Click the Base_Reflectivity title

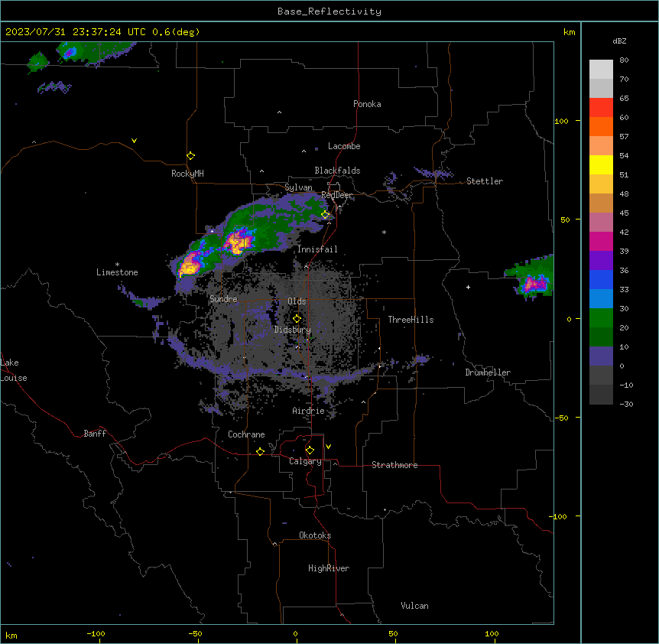tap(329, 11)
